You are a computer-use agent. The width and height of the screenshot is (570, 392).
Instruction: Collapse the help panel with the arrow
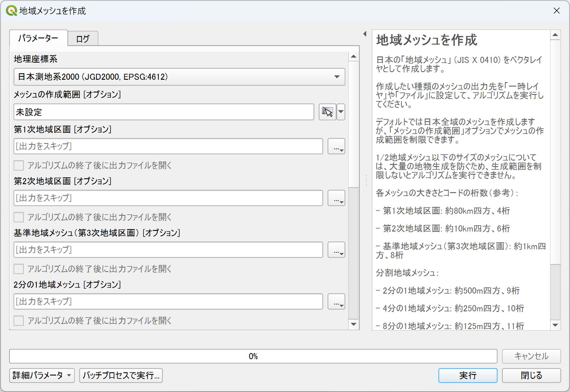pos(365,34)
